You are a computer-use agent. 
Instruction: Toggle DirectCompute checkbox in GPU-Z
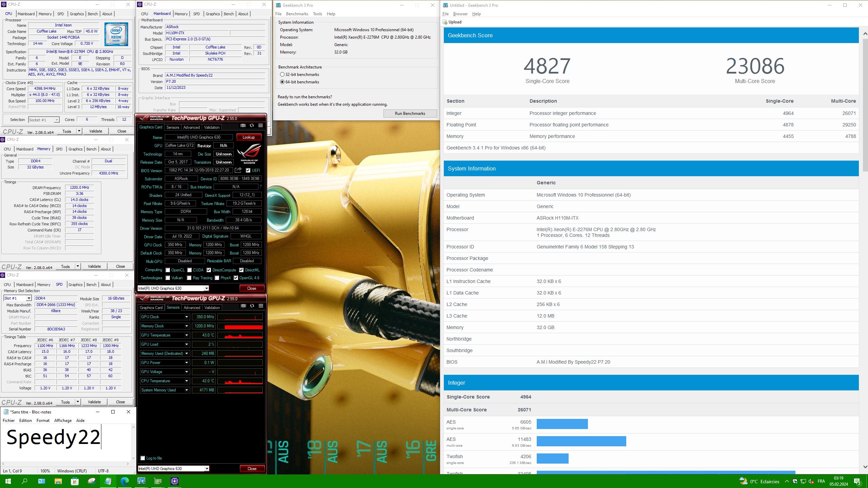coord(209,270)
